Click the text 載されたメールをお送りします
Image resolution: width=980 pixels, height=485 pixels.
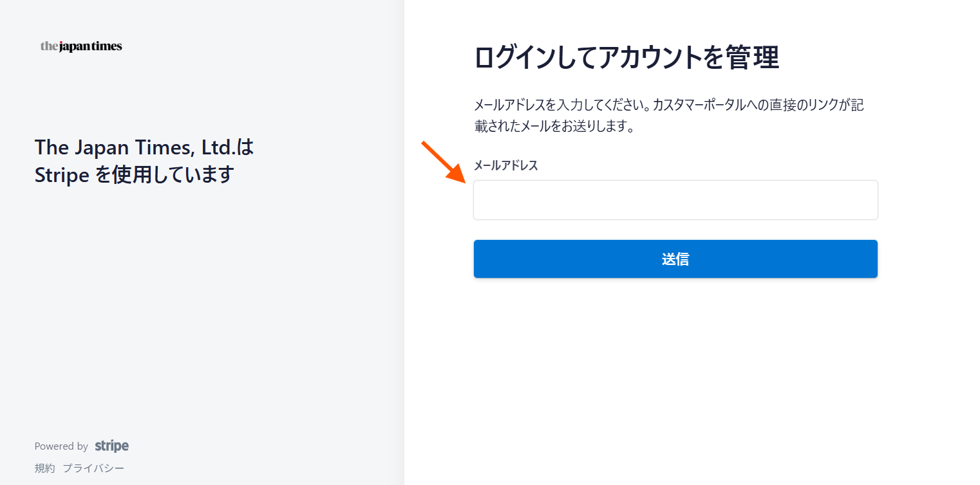(551, 127)
